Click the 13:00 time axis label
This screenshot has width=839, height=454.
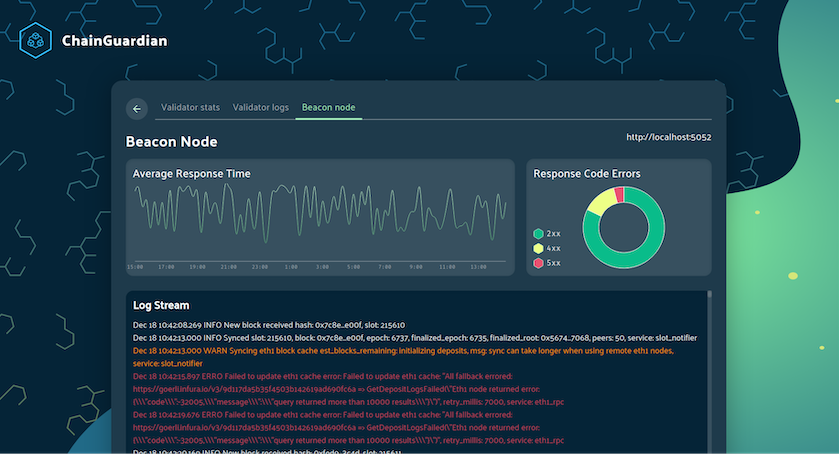[x=478, y=267]
